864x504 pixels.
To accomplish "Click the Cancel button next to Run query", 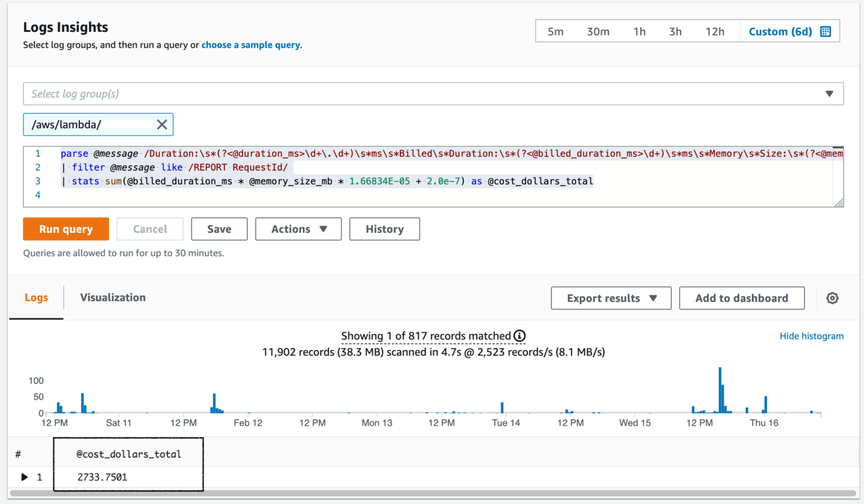I will click(150, 229).
